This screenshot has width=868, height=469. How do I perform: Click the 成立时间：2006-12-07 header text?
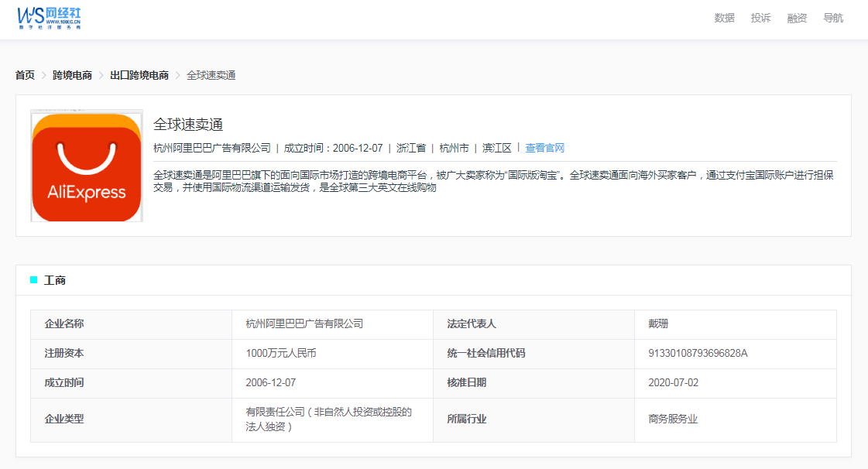coord(333,148)
